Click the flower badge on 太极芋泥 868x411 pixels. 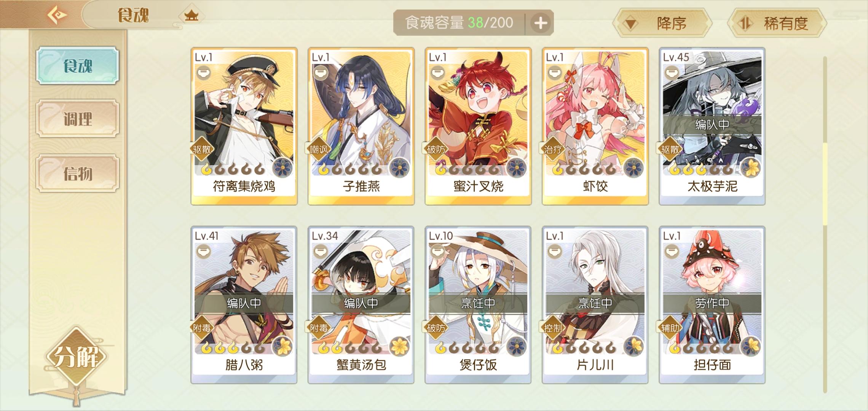750,168
